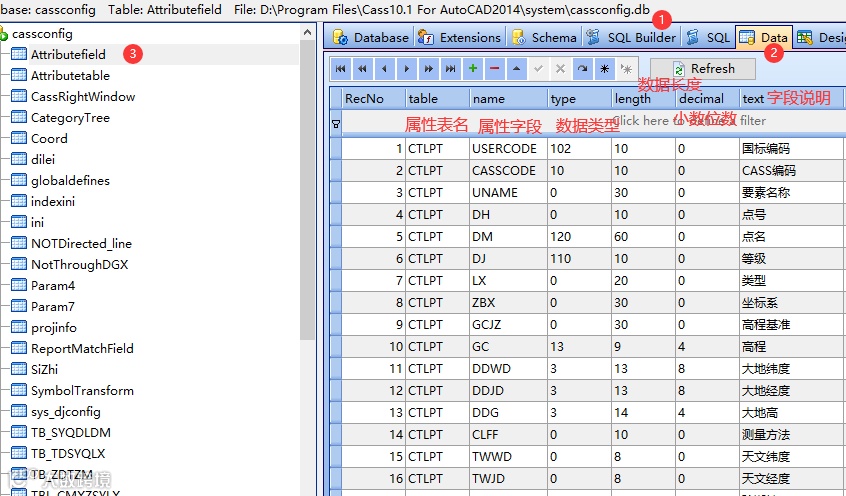
Task: Select Attributefield table in tree
Action: (68, 55)
